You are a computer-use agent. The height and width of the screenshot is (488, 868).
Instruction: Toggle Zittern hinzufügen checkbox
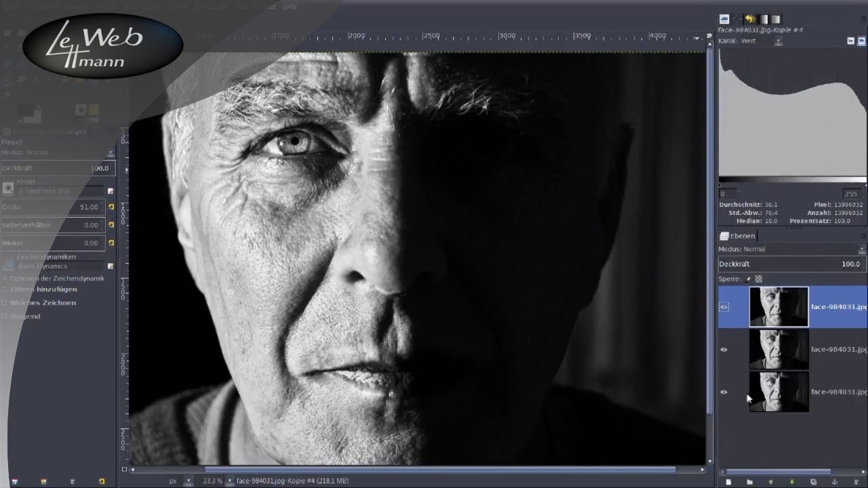(x=5, y=289)
